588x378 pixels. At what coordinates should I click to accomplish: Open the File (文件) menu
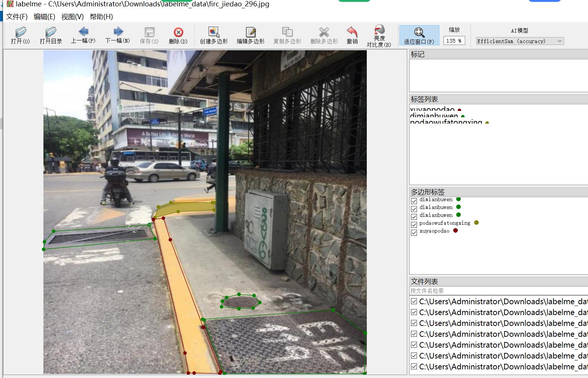pyautogui.click(x=17, y=16)
